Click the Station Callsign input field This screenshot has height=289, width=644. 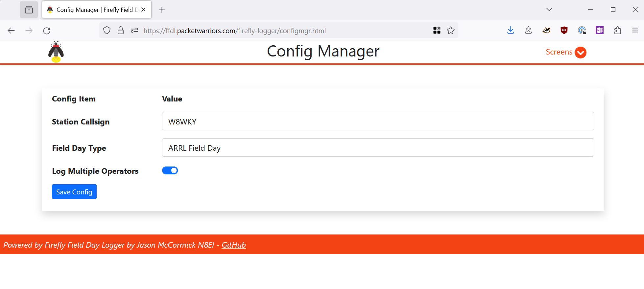tap(378, 122)
